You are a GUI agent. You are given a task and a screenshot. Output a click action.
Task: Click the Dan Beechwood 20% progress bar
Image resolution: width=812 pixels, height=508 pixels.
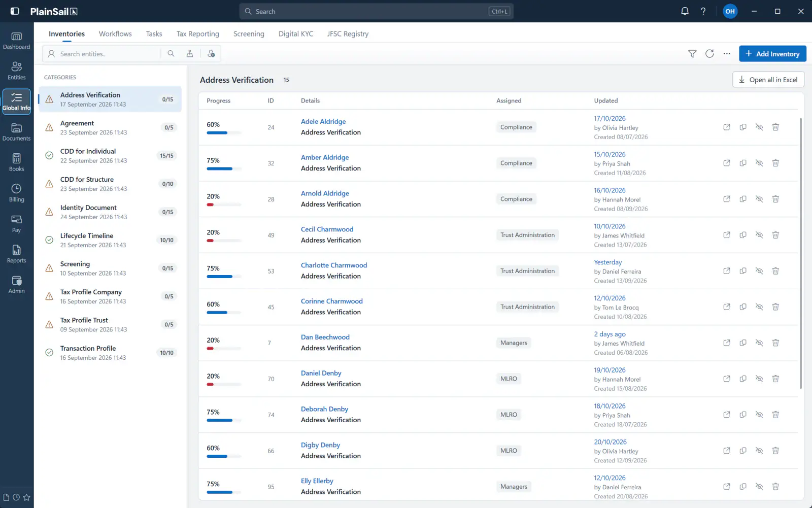click(x=224, y=349)
